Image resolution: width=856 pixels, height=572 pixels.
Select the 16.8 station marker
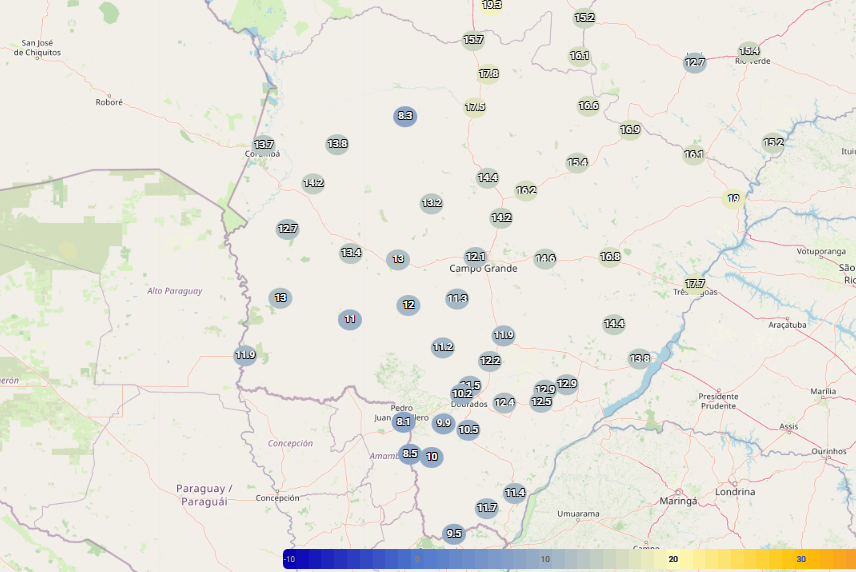(x=610, y=257)
